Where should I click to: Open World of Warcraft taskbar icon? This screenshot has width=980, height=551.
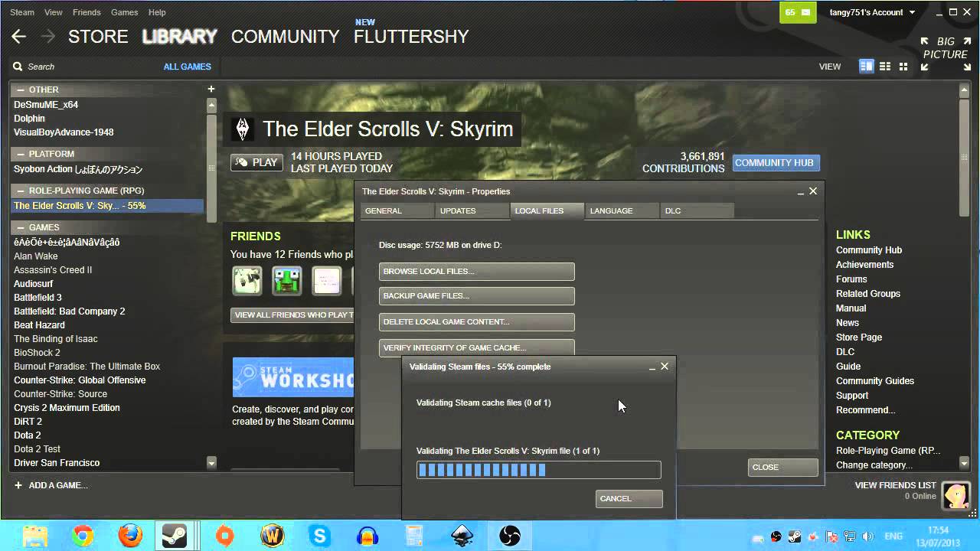pyautogui.click(x=273, y=536)
